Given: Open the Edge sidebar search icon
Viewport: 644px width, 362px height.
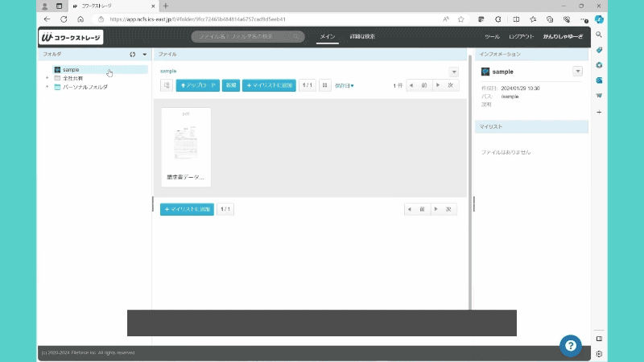Looking at the screenshot, I should click(x=599, y=35).
